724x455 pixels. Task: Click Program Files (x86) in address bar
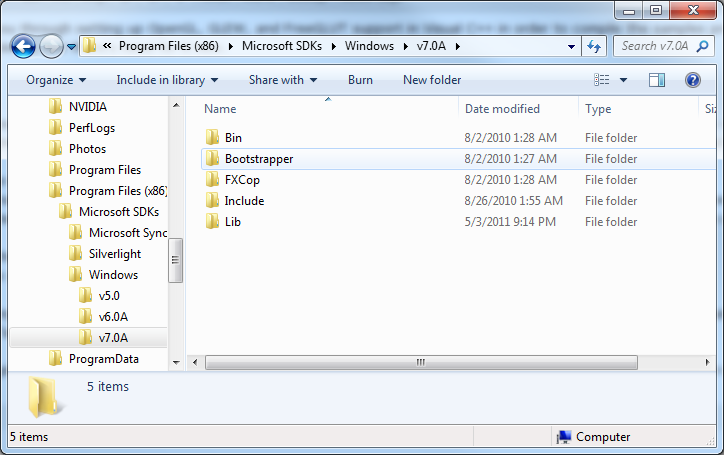coord(169,46)
